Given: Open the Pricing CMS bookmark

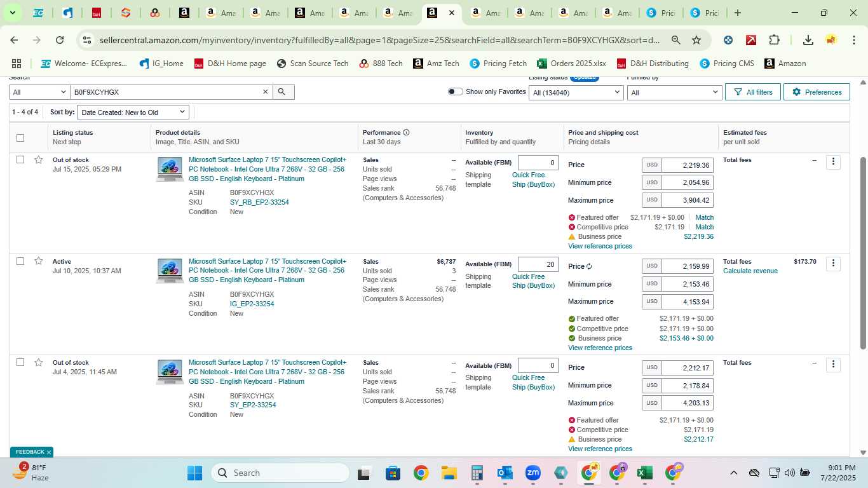Looking at the screenshot, I should pos(726,64).
